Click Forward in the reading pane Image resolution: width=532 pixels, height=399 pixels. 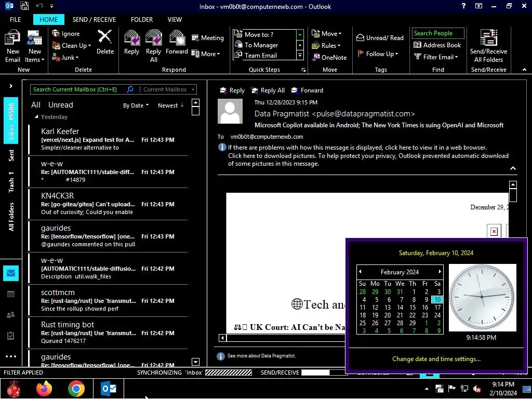point(307,90)
